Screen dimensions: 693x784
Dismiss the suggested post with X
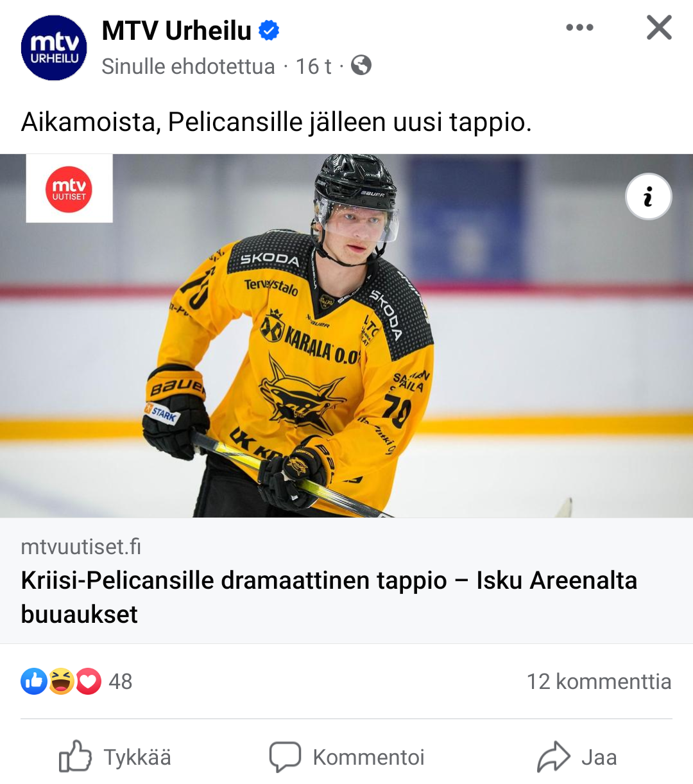pyautogui.click(x=659, y=28)
